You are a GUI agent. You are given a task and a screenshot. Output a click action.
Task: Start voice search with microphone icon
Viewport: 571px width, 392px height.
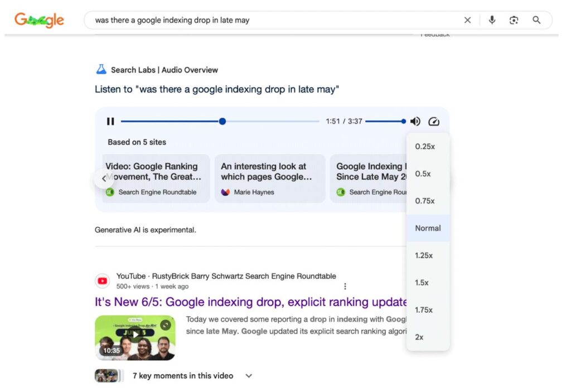tap(492, 20)
